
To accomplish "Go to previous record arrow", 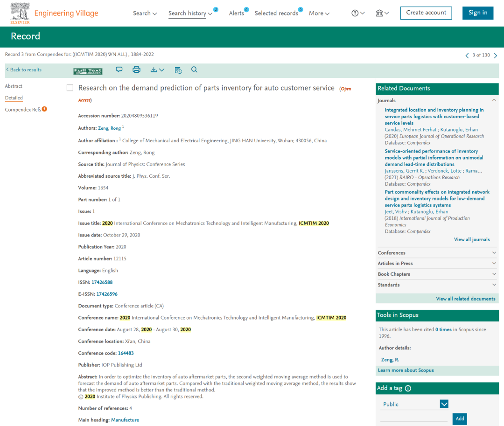I will (x=467, y=56).
